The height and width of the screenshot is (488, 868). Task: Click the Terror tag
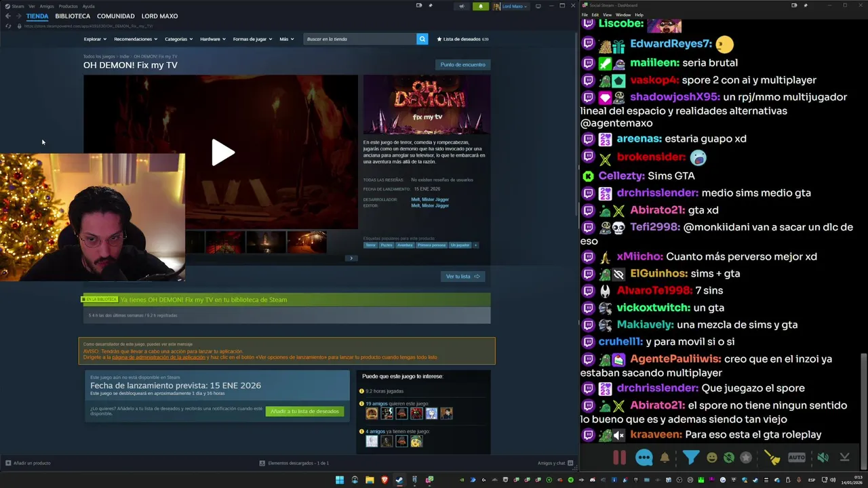pyautogui.click(x=370, y=245)
